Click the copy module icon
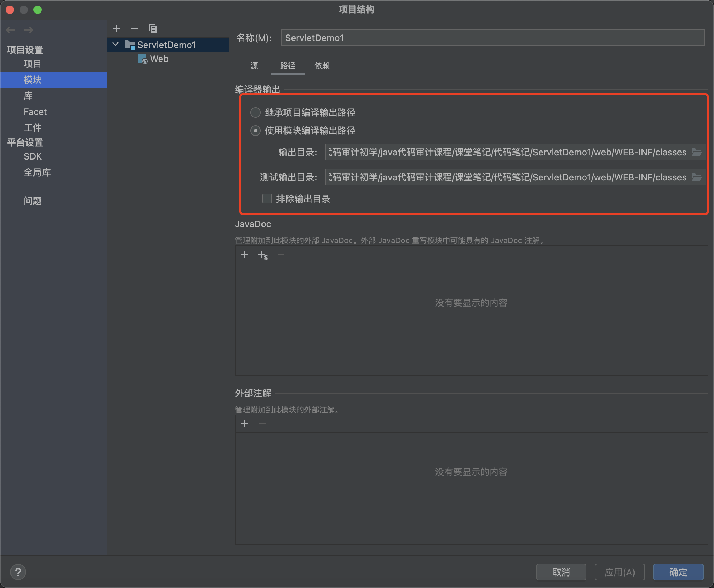714x588 pixels. tap(153, 29)
